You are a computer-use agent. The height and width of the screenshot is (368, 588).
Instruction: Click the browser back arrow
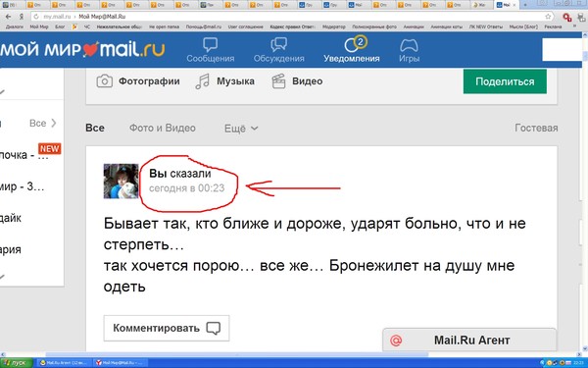[8, 17]
